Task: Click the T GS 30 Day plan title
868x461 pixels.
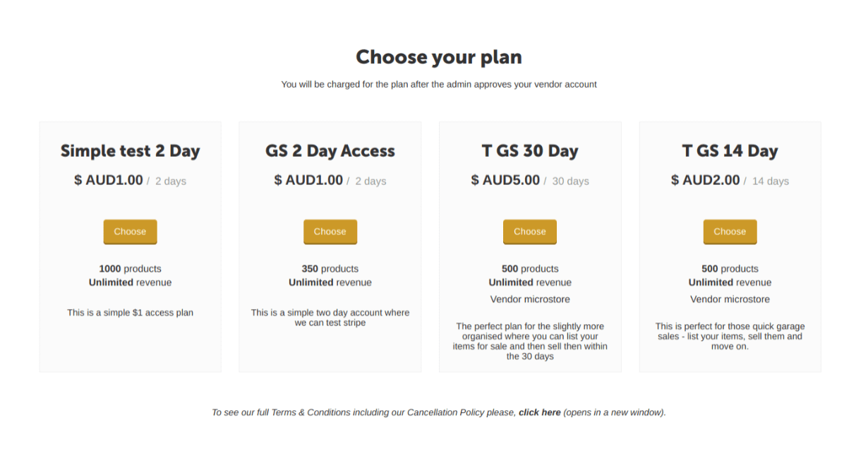Action: click(x=529, y=150)
